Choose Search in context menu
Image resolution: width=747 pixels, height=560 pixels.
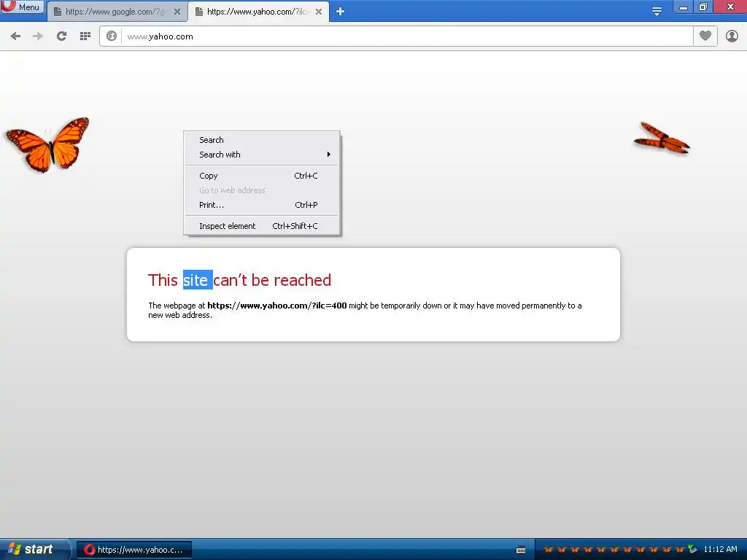pos(262,140)
